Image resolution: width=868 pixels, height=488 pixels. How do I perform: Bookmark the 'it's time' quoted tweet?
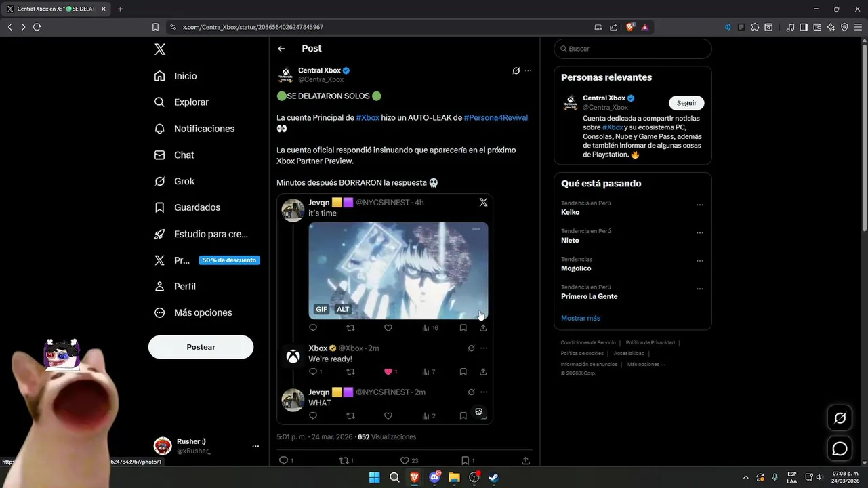[463, 327]
